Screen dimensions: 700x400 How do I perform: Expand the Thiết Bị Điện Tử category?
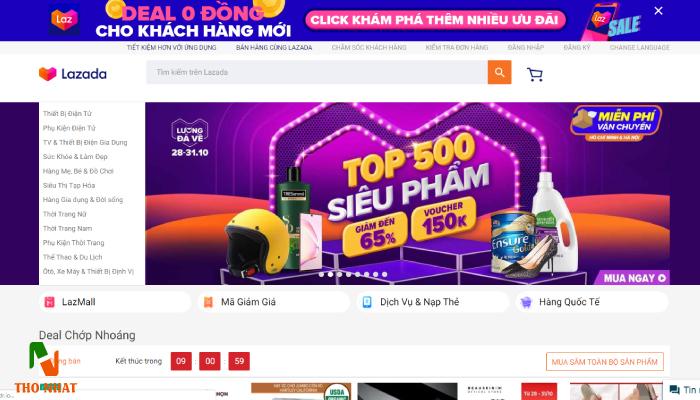[x=67, y=113]
